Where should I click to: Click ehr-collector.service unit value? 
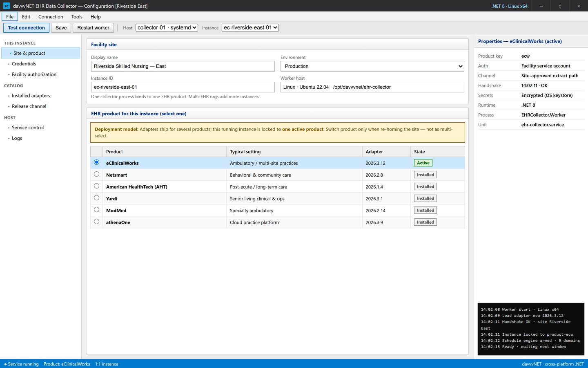pyautogui.click(x=543, y=125)
